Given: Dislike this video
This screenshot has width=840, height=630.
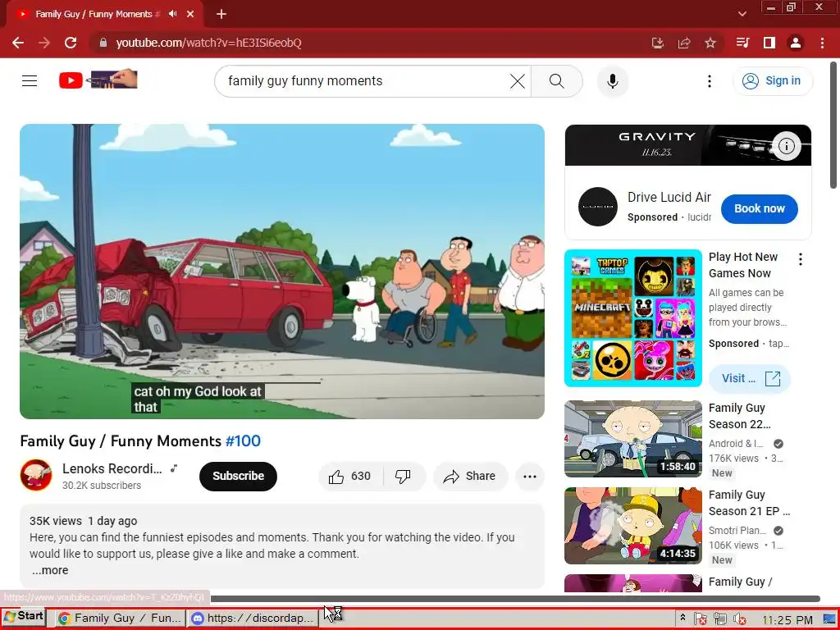Looking at the screenshot, I should tap(403, 477).
